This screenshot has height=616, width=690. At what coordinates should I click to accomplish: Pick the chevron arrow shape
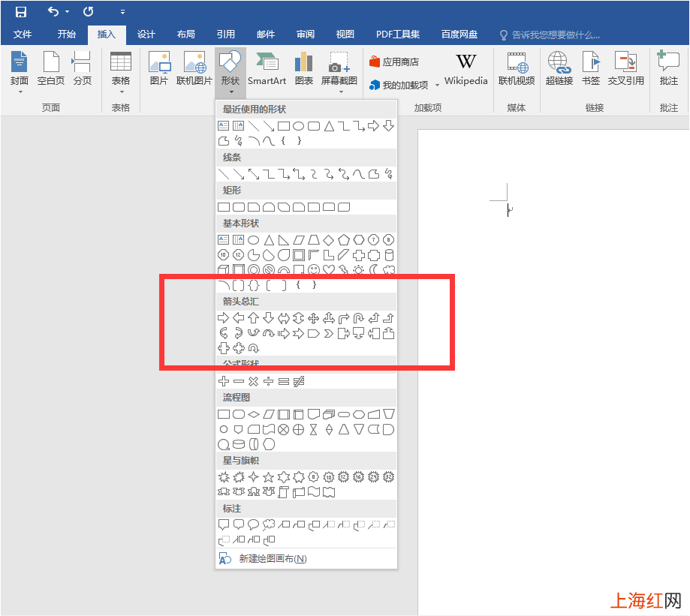[328, 334]
